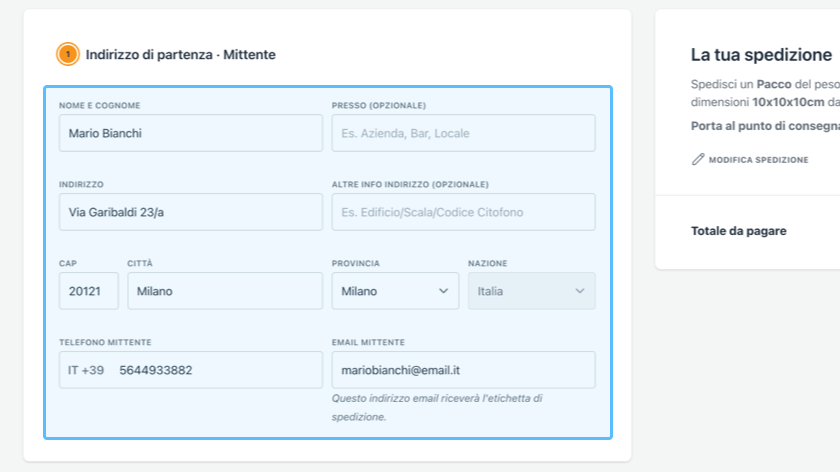
Task: Expand the Nazione dropdown showing Italia
Action: tap(531, 291)
